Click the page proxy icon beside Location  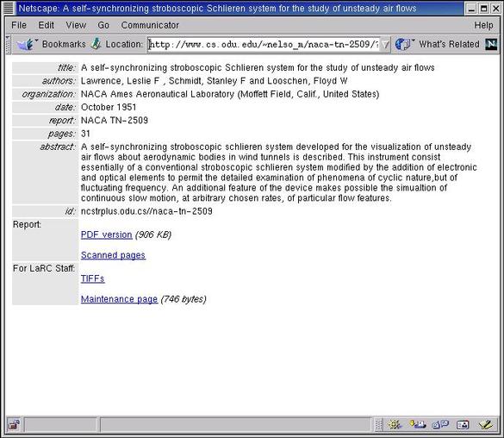96,44
